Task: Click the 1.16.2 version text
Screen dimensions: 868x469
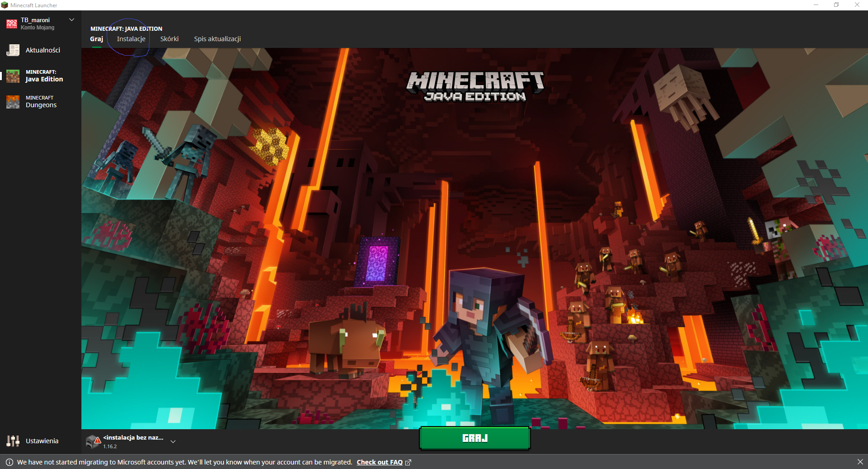Action: [x=110, y=446]
